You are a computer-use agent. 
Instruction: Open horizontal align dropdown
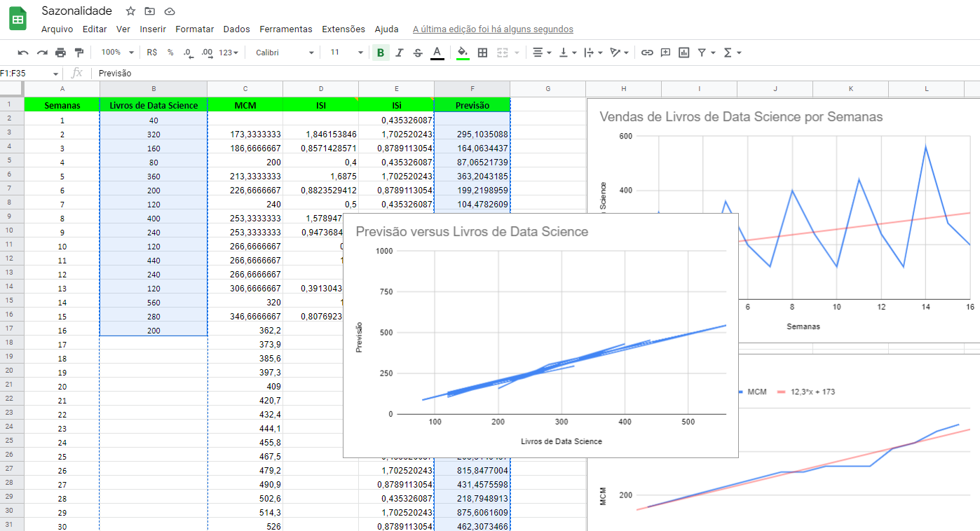541,53
